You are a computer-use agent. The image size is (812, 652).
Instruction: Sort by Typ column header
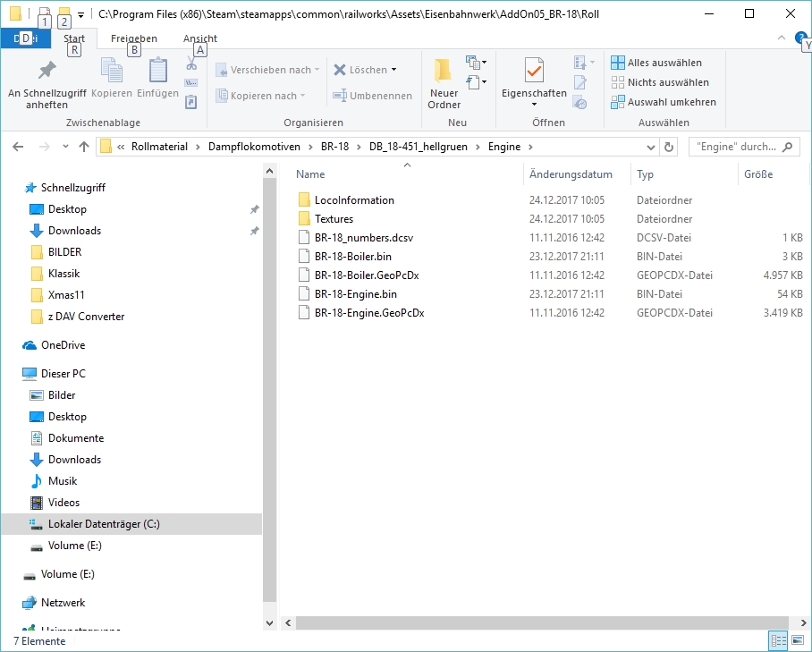pos(684,174)
